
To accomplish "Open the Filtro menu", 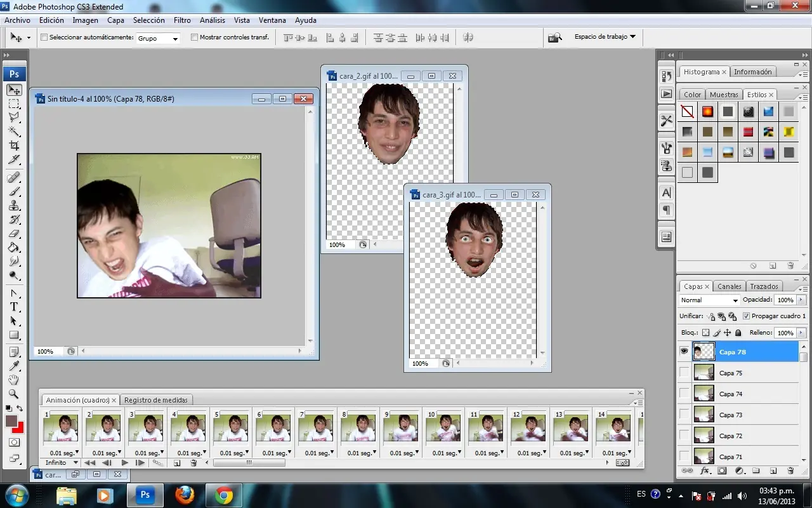I will coord(182,20).
